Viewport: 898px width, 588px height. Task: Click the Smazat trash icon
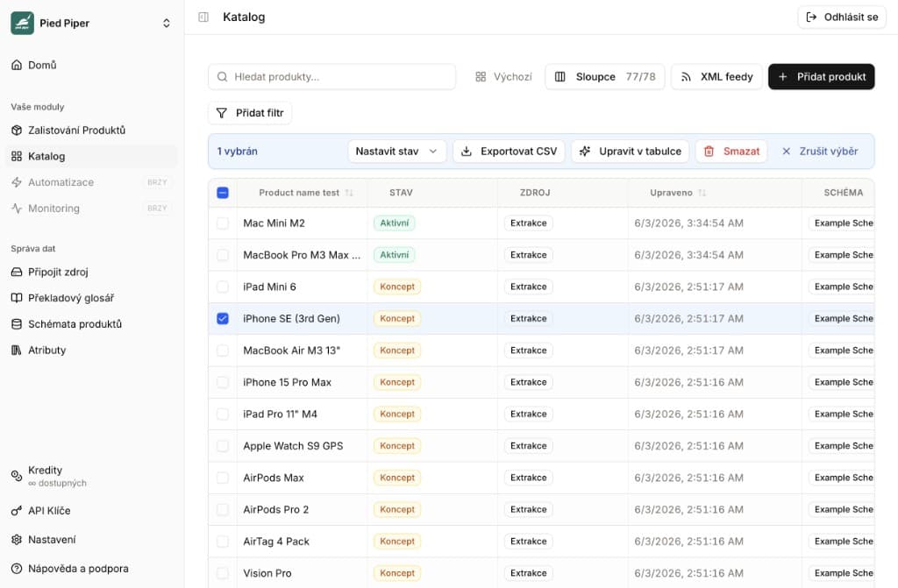[x=709, y=151]
